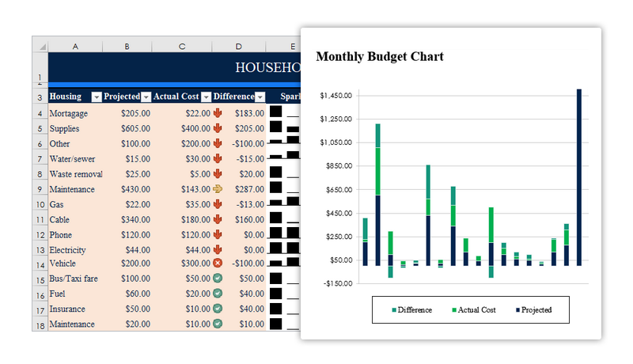Click the green check icon beside Bus/Taxi fare
The image size is (633, 364).
(218, 278)
